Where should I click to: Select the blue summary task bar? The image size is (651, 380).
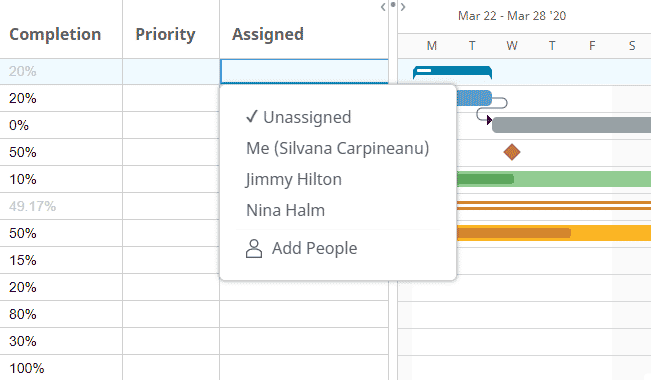[453, 72]
